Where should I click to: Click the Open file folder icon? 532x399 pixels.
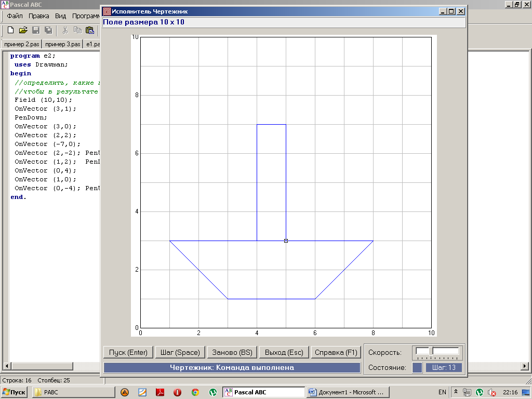tap(23, 30)
